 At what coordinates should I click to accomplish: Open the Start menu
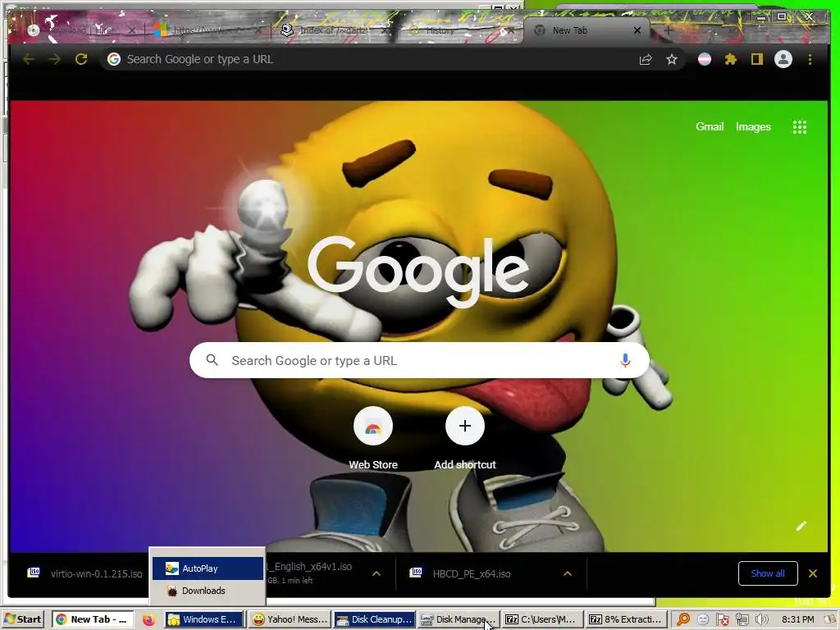(22, 619)
